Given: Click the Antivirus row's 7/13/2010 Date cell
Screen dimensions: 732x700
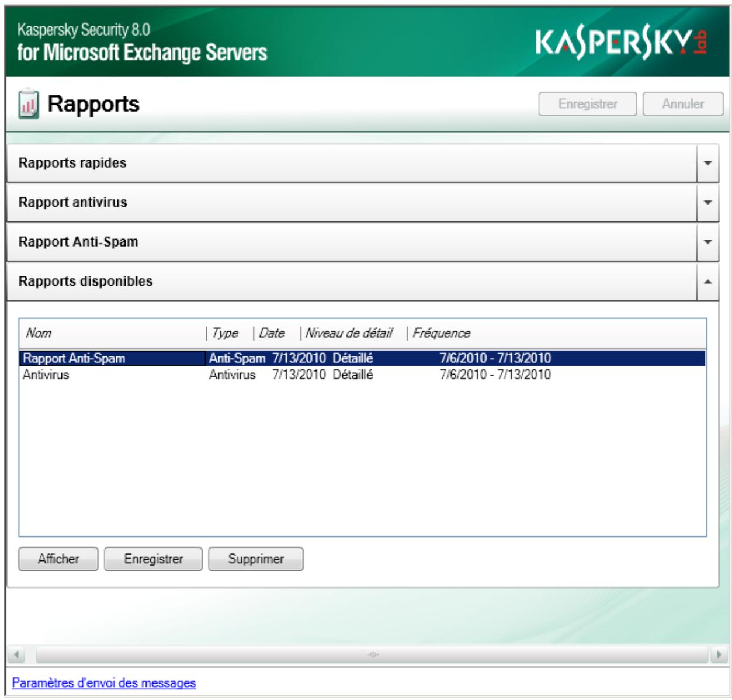Looking at the screenshot, I should coord(299,375).
